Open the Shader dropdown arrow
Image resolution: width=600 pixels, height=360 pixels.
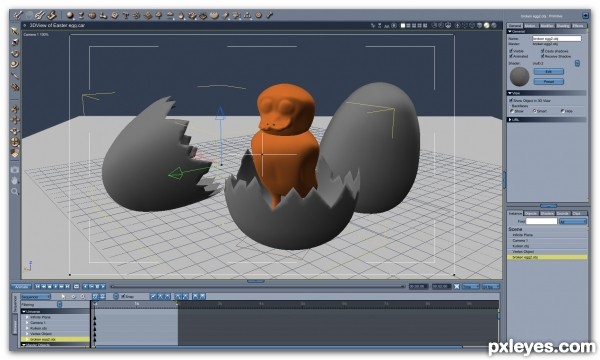(x=577, y=64)
